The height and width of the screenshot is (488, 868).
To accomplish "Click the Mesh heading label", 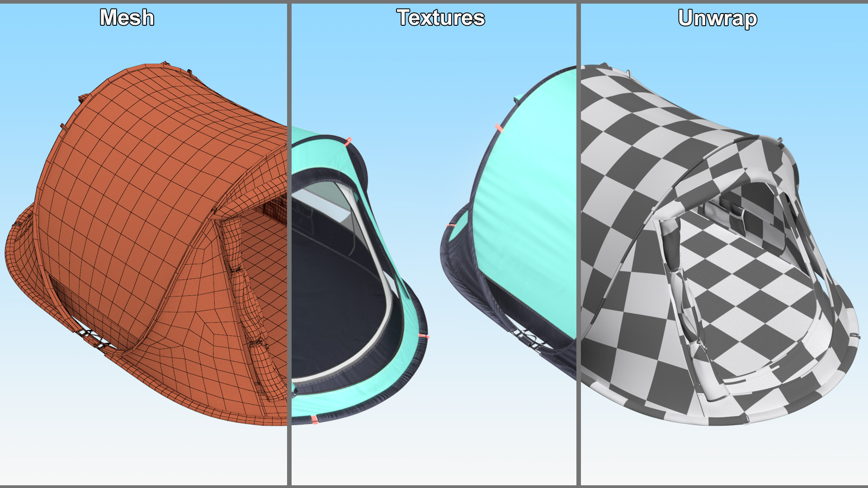I will [x=127, y=18].
